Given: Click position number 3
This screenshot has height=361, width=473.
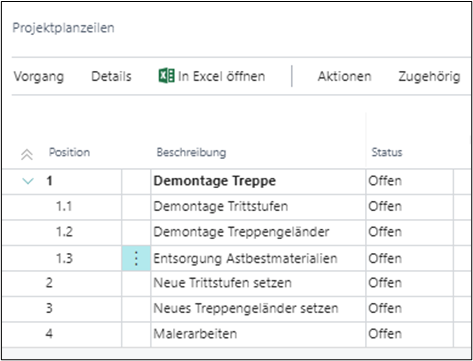Looking at the screenshot, I should tap(49, 308).
